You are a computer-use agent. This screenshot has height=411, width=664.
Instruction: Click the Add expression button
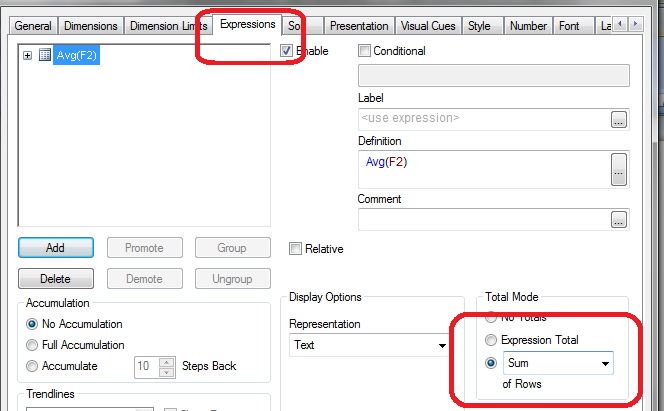pyautogui.click(x=55, y=248)
